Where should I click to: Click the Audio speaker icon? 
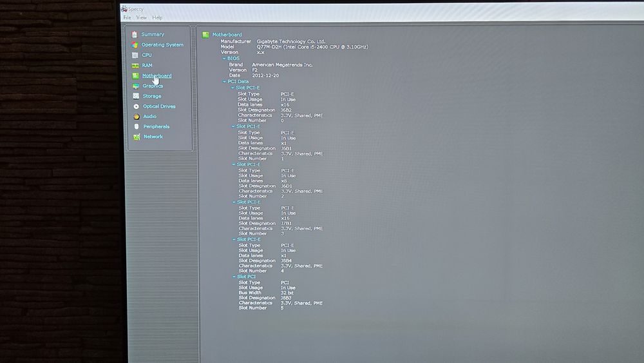point(137,117)
